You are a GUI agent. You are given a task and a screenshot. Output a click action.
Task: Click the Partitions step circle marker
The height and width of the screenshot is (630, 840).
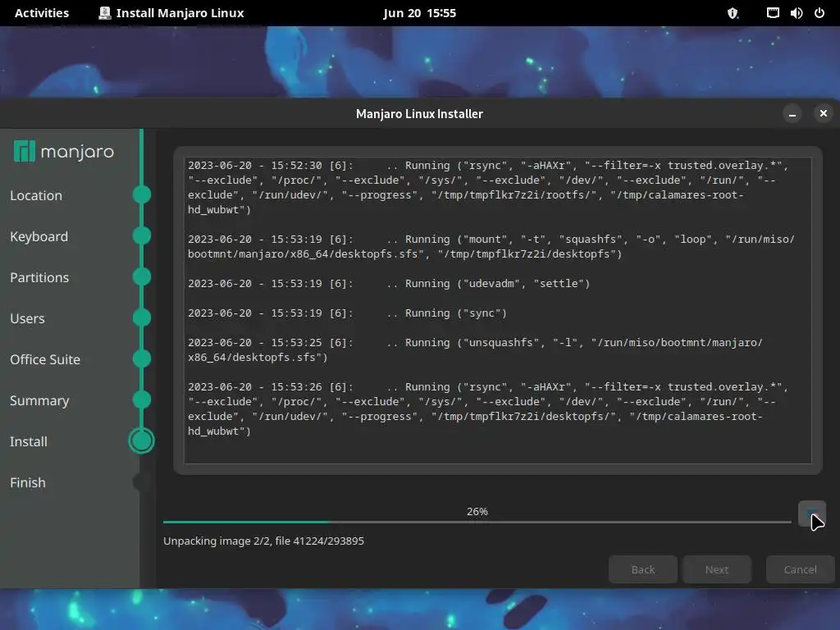coord(142,276)
